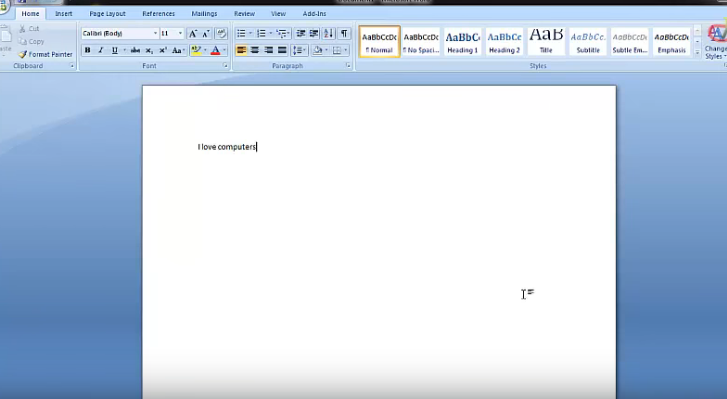Toggle Bold formatting
The image size is (727, 399).
click(x=87, y=50)
